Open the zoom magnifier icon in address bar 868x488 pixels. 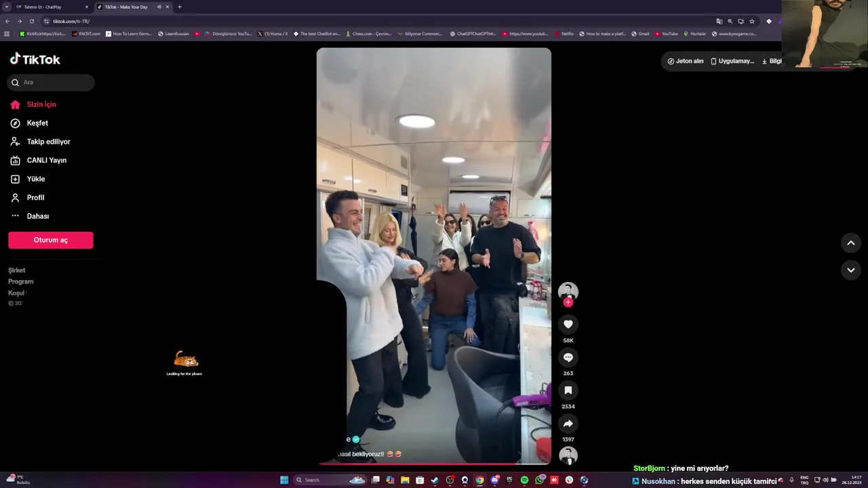tap(730, 21)
